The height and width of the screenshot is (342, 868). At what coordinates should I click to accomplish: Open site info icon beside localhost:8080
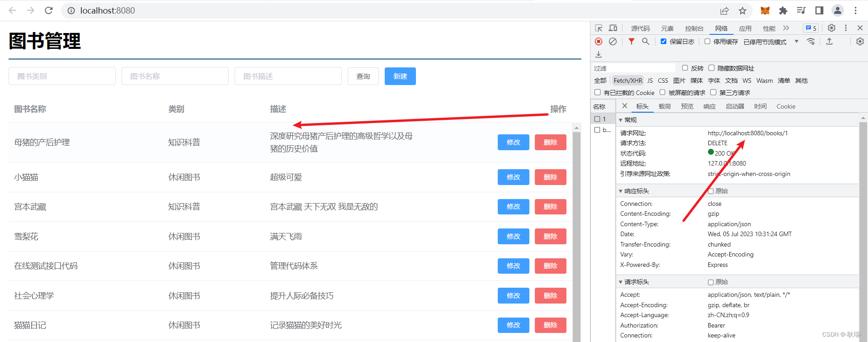71,10
